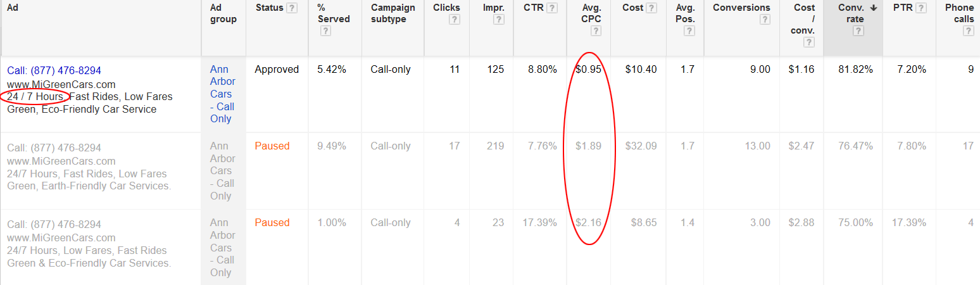The width and height of the screenshot is (980, 285).
Task: Sort the table by Ad column header
Action: point(13,8)
